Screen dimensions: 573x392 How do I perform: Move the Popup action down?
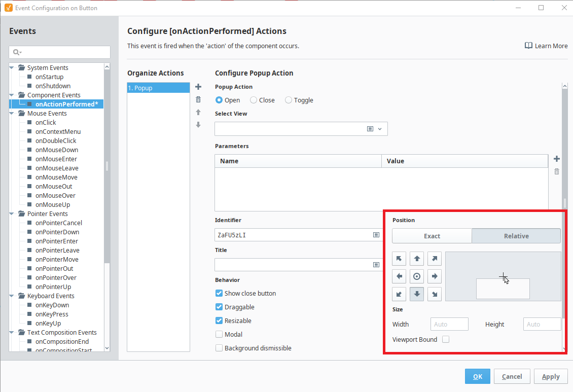coord(198,125)
